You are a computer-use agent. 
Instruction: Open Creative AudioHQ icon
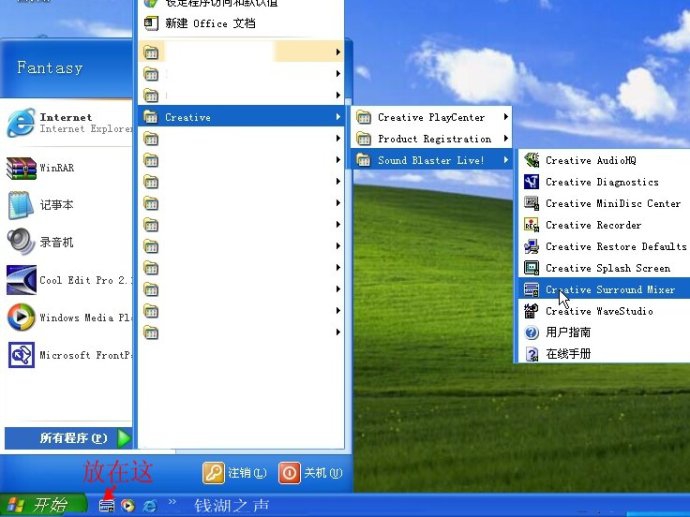531,160
